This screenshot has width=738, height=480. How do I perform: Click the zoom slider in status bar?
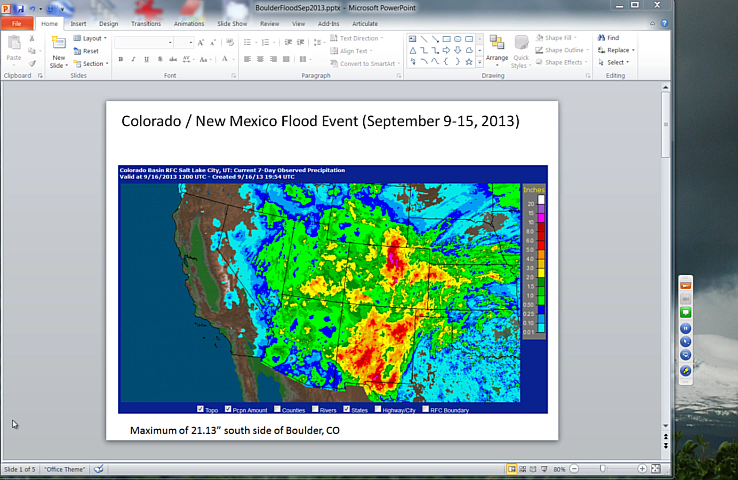coord(601,469)
